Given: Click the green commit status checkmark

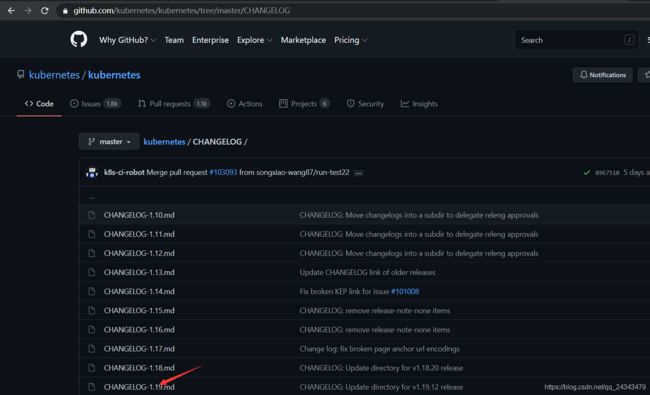Looking at the screenshot, I should click(x=587, y=172).
